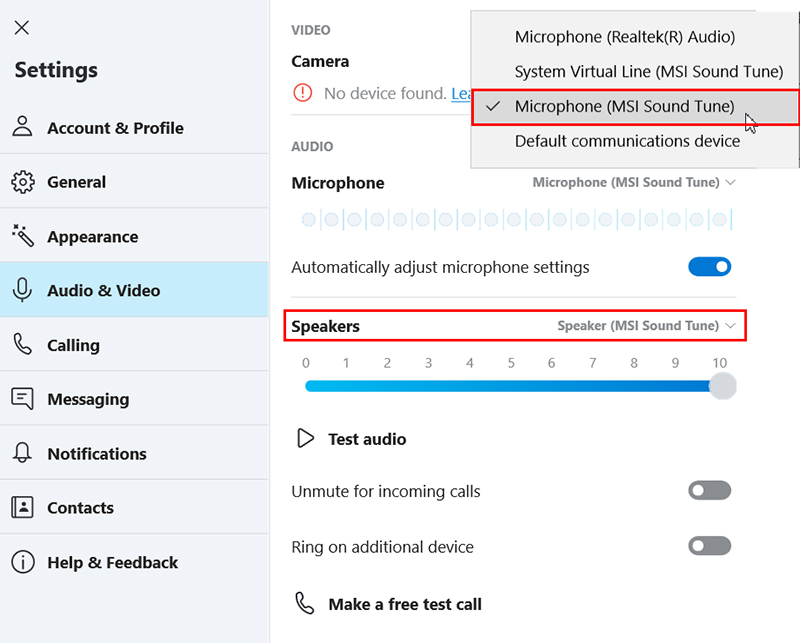
Task: Click the volume scale number 10
Action: click(719, 363)
